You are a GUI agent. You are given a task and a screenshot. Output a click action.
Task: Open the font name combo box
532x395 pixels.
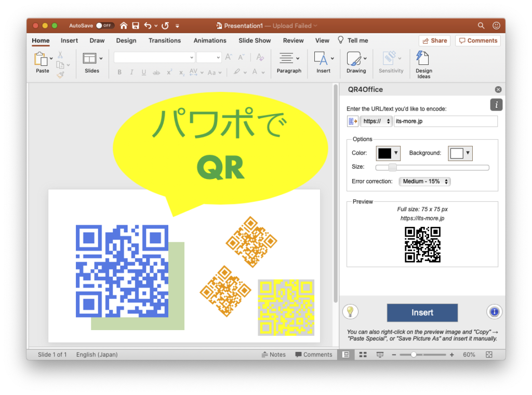(x=154, y=58)
